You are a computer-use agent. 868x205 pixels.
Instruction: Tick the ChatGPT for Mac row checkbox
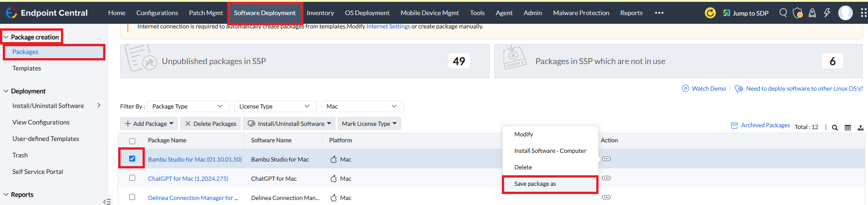(x=132, y=178)
